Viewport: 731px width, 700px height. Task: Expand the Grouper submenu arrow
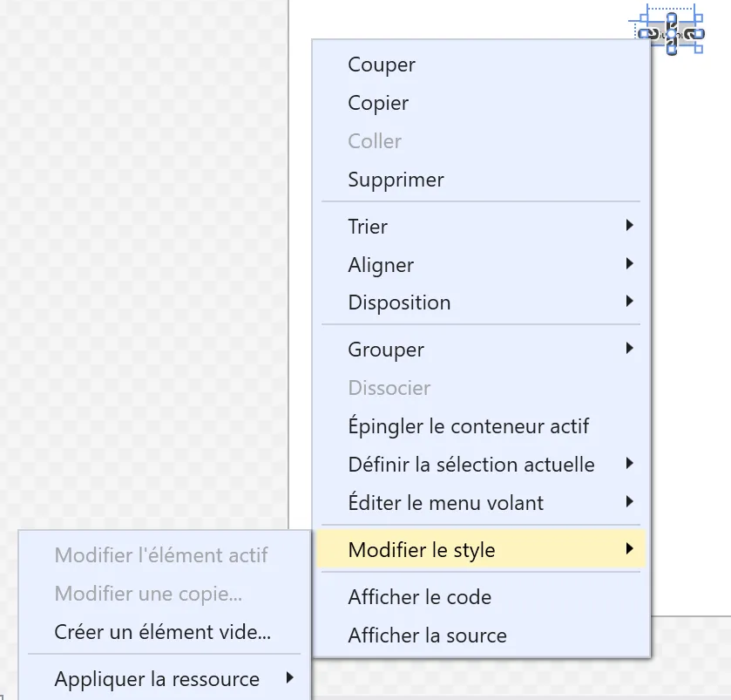tap(629, 349)
